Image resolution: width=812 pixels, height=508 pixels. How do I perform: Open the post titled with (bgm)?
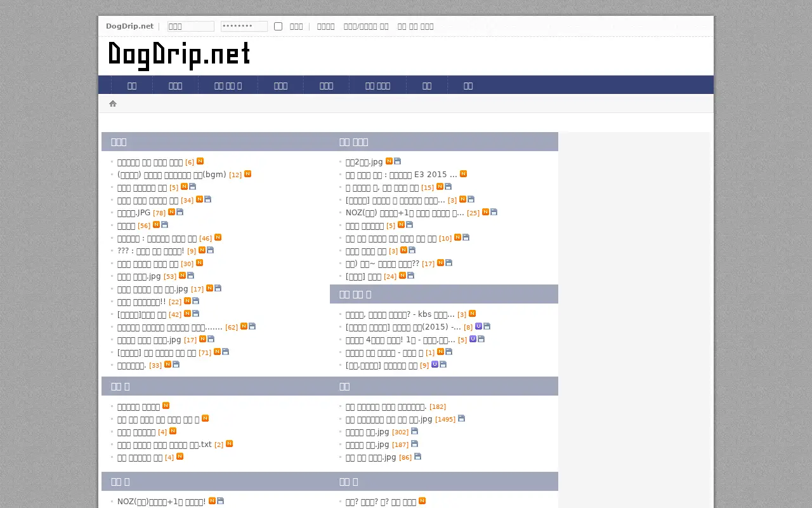(x=172, y=175)
